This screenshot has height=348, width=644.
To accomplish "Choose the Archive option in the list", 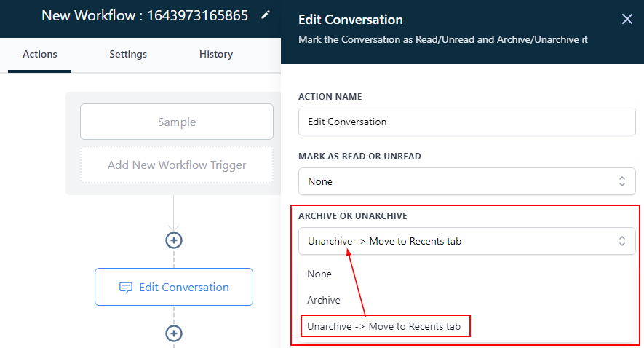I will [324, 300].
